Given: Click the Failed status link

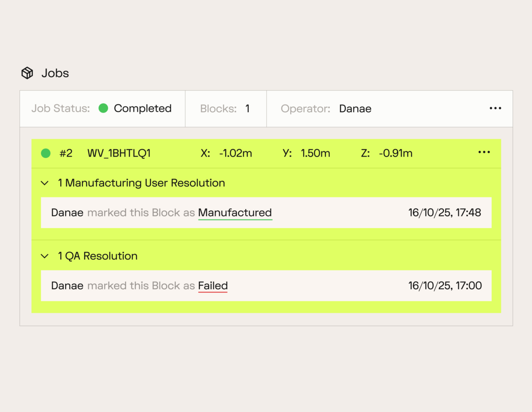Looking at the screenshot, I should pos(213,286).
